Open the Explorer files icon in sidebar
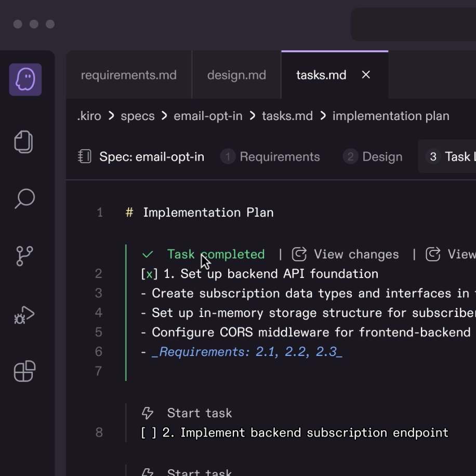 pyautogui.click(x=24, y=142)
